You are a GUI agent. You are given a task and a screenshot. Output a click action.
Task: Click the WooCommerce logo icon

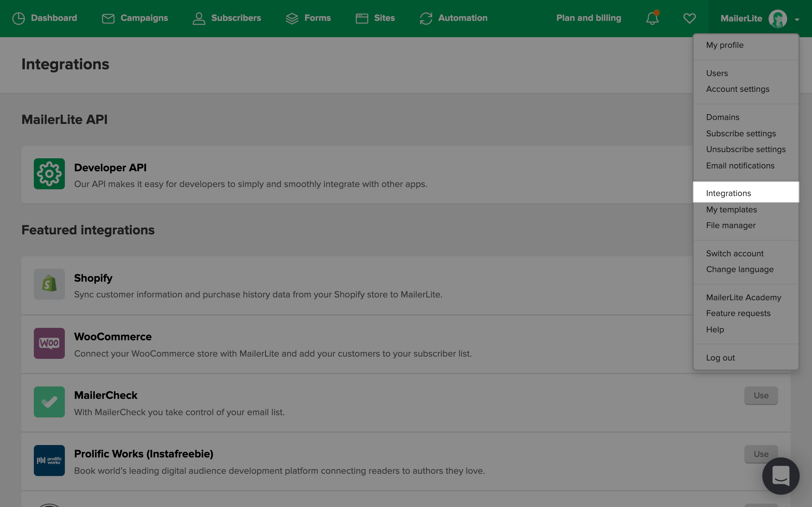49,343
